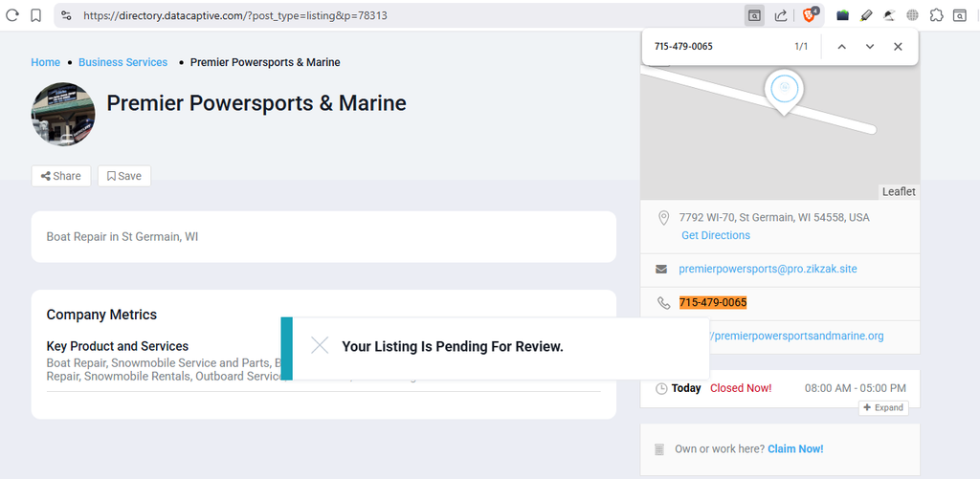The width and height of the screenshot is (980, 479).
Task: Click the Company Metrics heading
Action: coord(101,315)
